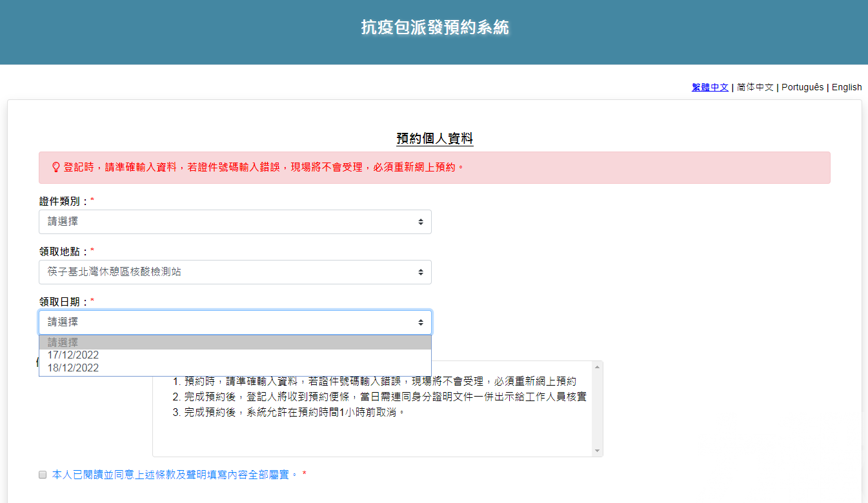This screenshot has width=868, height=503.
Task: Switch language to 繁體中文
Action: [x=710, y=87]
